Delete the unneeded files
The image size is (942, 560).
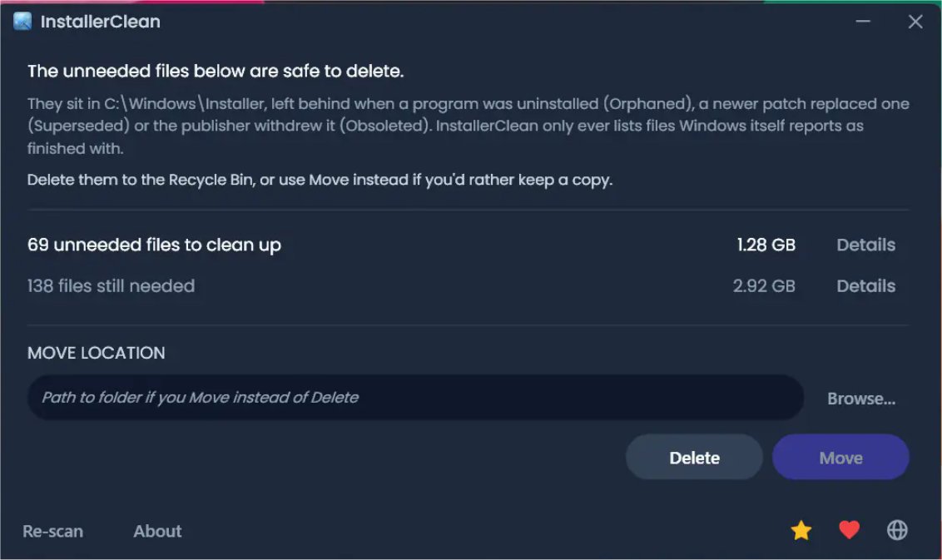coord(694,458)
